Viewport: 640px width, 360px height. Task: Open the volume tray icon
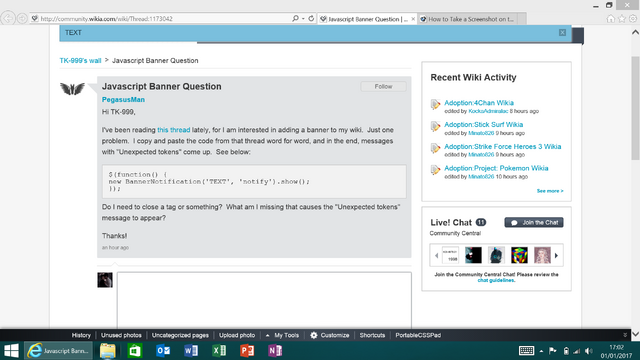588,351
